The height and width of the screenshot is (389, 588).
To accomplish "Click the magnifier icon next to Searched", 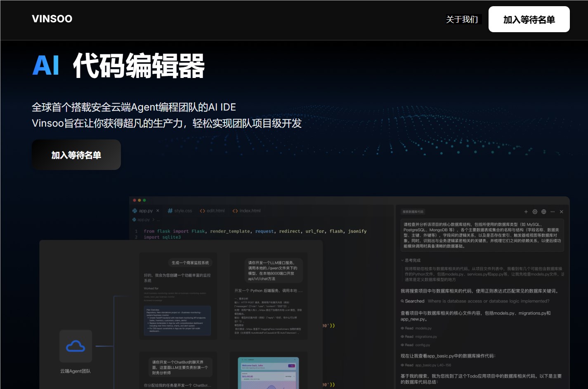I will [x=402, y=301].
